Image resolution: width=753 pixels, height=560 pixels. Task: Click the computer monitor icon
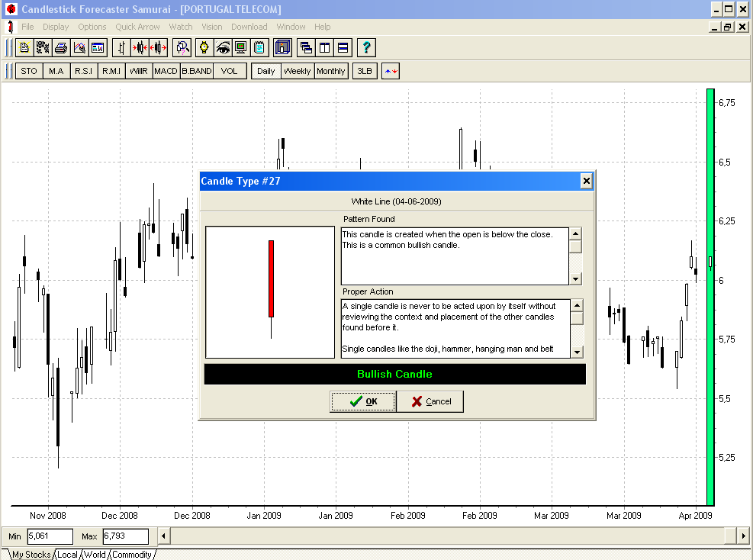[x=240, y=47]
